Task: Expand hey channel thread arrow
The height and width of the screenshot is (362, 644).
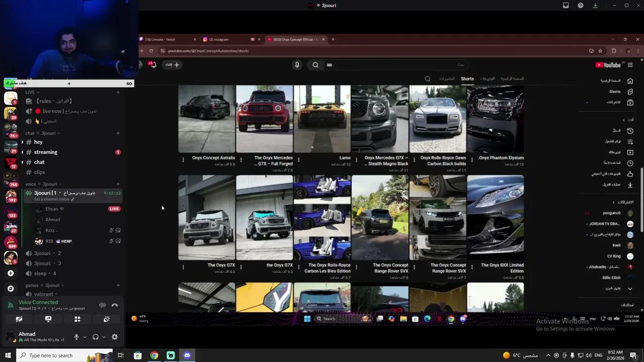Action: [22, 142]
